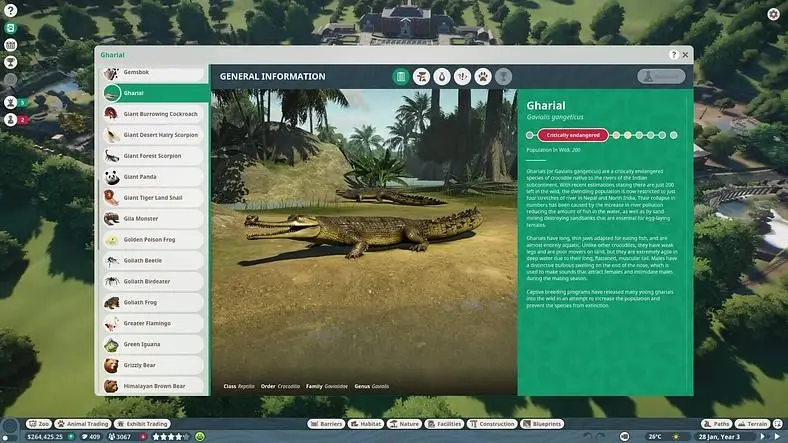Open the Barriers build menu
Viewport: 788px width, 443px height.
pos(326,424)
